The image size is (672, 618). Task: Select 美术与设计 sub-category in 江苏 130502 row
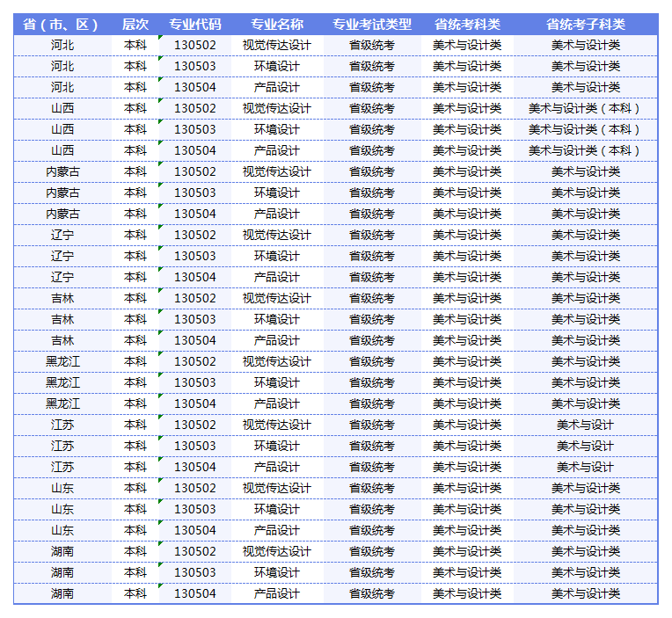pos(585,425)
